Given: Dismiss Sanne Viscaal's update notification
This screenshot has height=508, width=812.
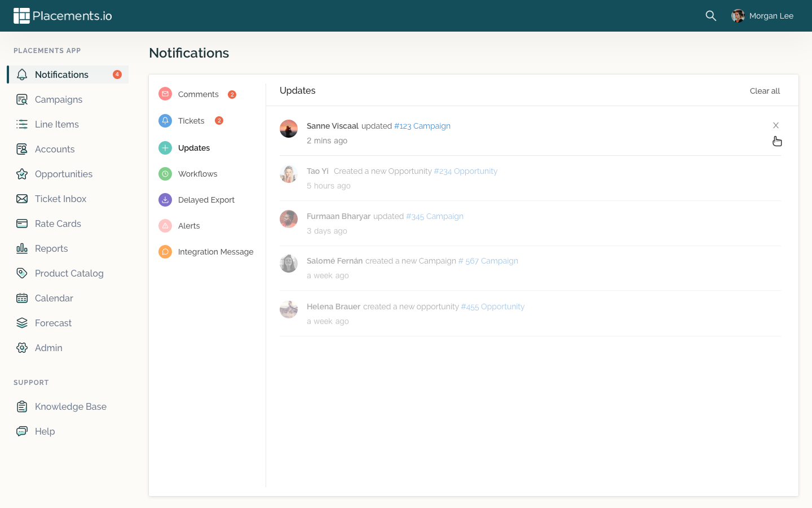Looking at the screenshot, I should click(x=776, y=125).
